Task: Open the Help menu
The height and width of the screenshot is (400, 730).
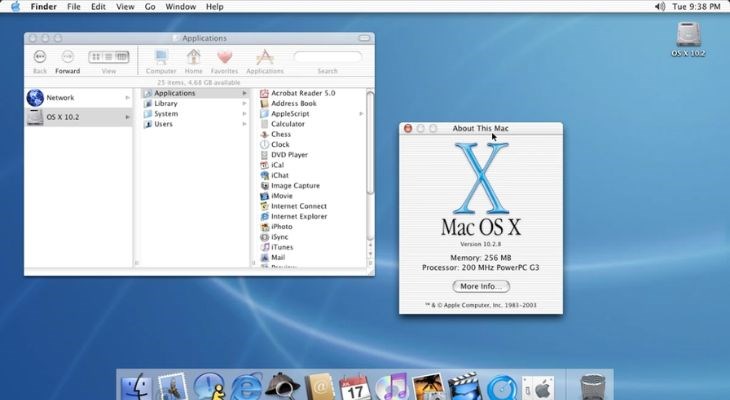Action: (x=215, y=7)
